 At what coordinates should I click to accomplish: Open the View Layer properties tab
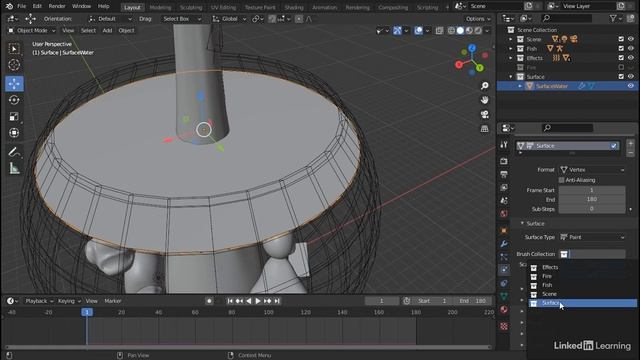(504, 187)
